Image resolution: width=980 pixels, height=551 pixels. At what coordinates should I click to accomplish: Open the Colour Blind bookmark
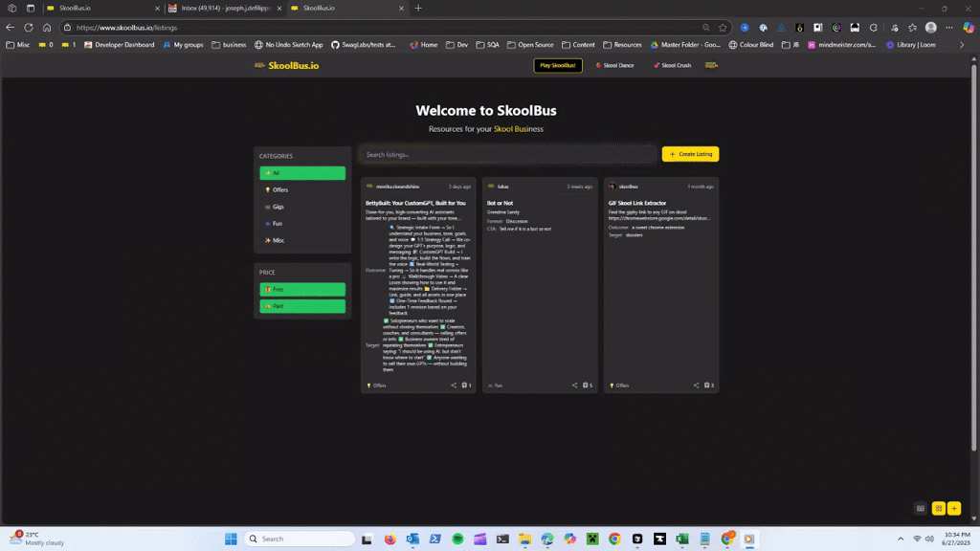coord(750,45)
